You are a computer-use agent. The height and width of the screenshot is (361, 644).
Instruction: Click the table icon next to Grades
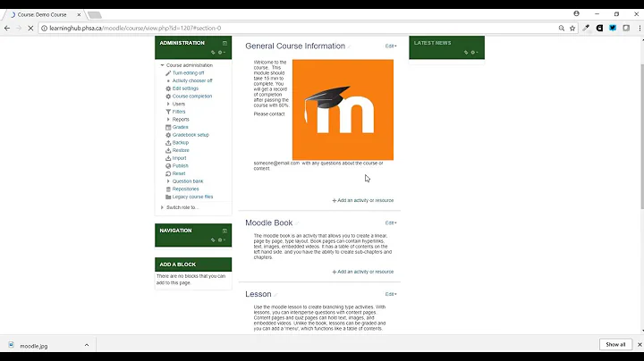[x=168, y=127]
